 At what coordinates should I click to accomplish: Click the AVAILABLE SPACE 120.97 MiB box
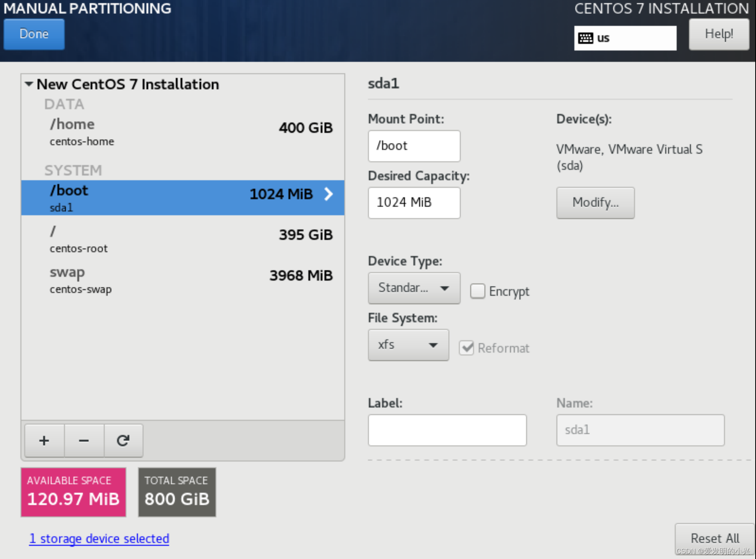[x=74, y=492]
